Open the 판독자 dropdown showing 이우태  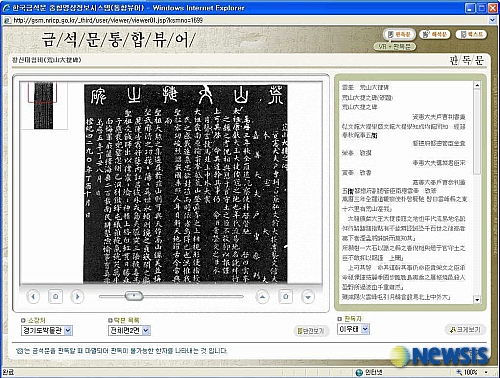coord(353,329)
